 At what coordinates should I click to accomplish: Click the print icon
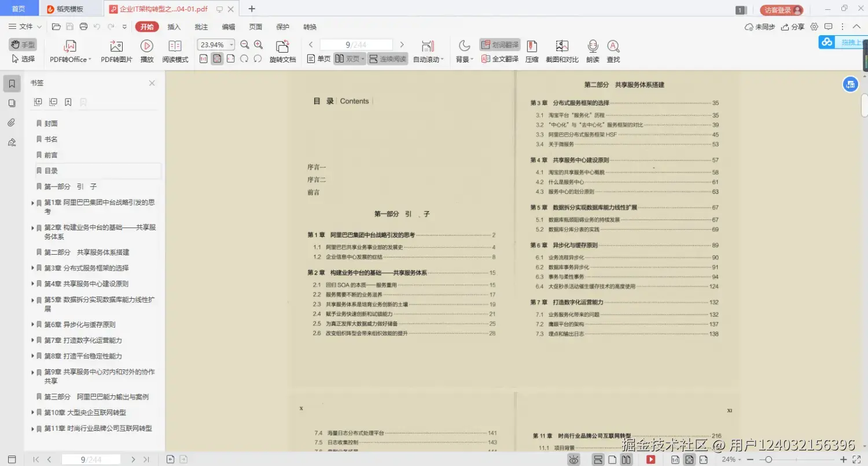[83, 27]
